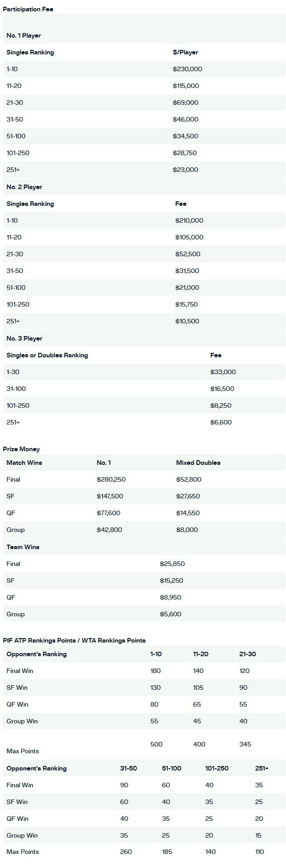Image resolution: width=286 pixels, height=868 pixels.
Task: Click the Prize Money heading
Action: (x=21, y=449)
